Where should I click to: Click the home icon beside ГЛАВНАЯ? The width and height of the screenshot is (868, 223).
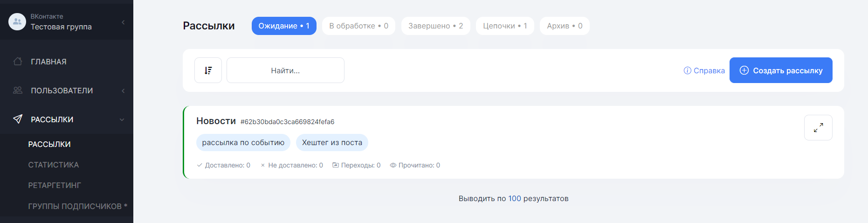[x=18, y=62]
